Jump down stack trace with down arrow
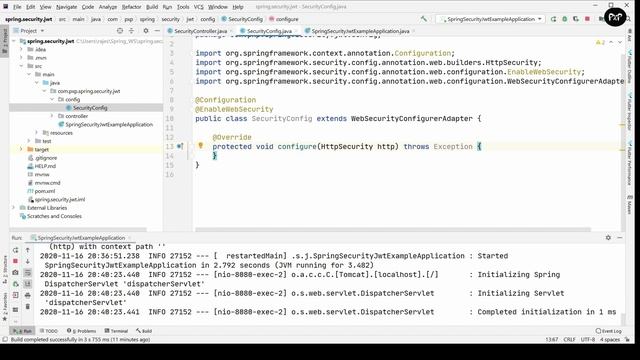 pyautogui.click(x=28, y=261)
